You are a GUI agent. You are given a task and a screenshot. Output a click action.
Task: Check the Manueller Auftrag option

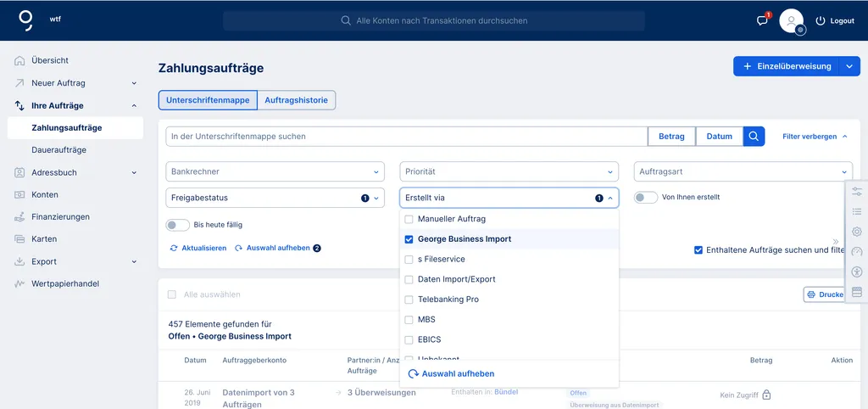409,219
